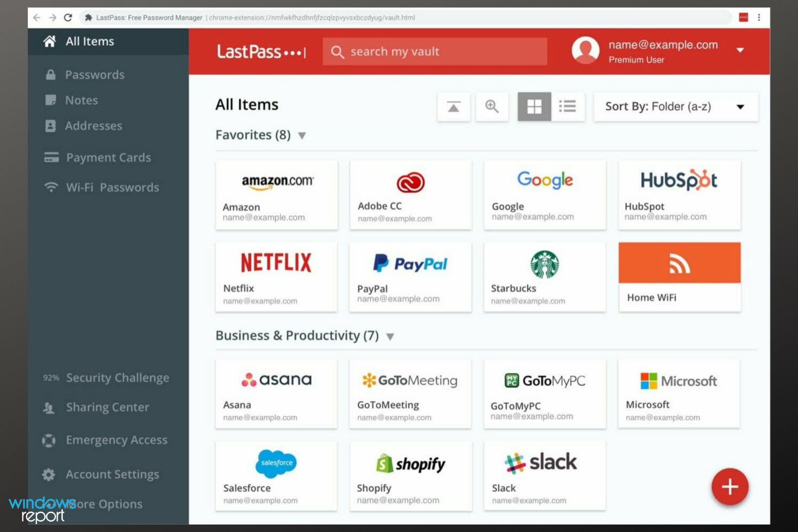Open Security Challenge
The image size is (798, 532).
tap(118, 378)
